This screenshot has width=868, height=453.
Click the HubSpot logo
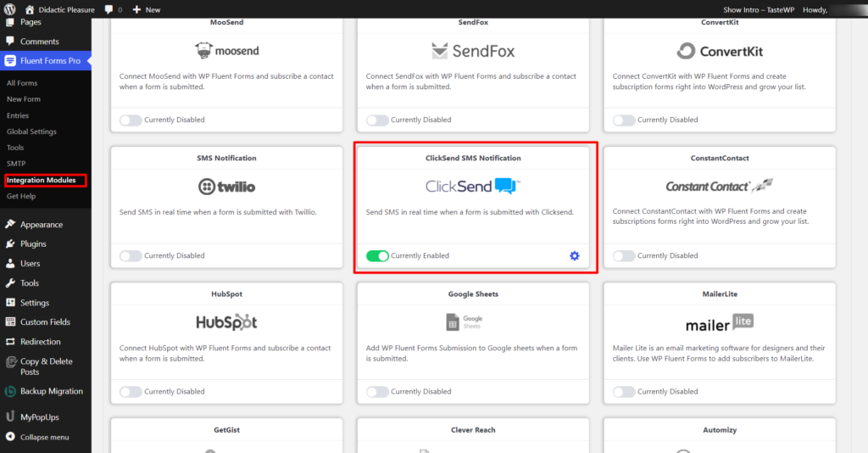pyautogui.click(x=226, y=322)
